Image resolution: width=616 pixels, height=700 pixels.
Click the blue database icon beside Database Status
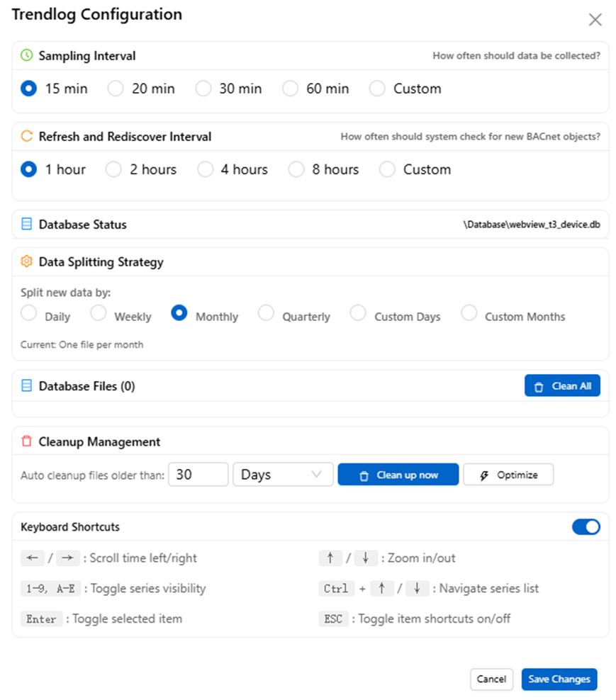coord(26,224)
